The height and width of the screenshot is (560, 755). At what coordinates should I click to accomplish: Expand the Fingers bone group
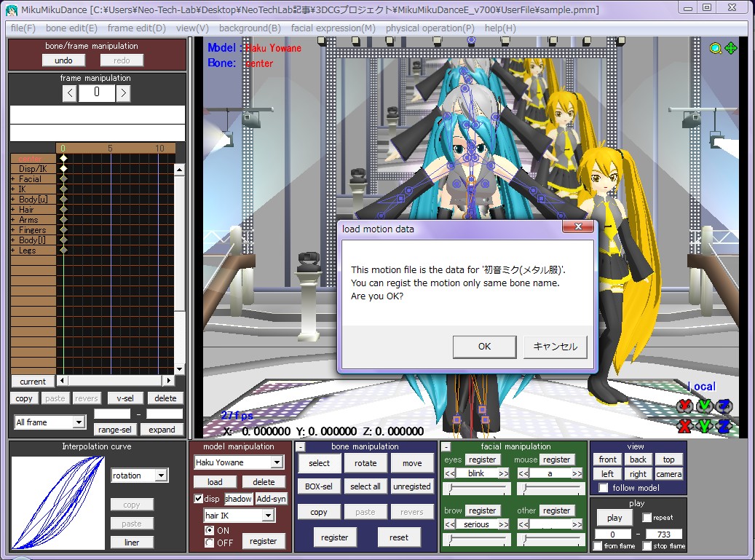pos(13,230)
